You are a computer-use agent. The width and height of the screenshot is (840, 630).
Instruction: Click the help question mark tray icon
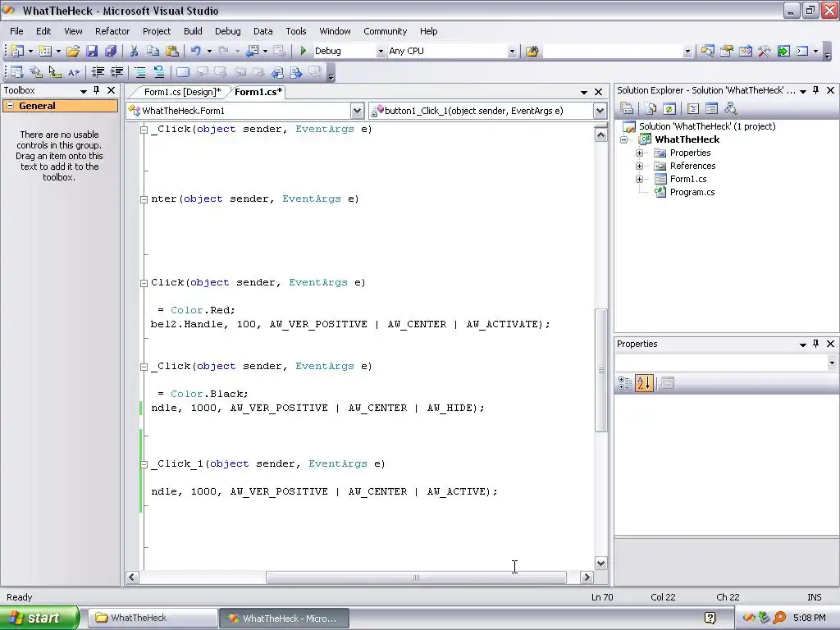point(710,618)
